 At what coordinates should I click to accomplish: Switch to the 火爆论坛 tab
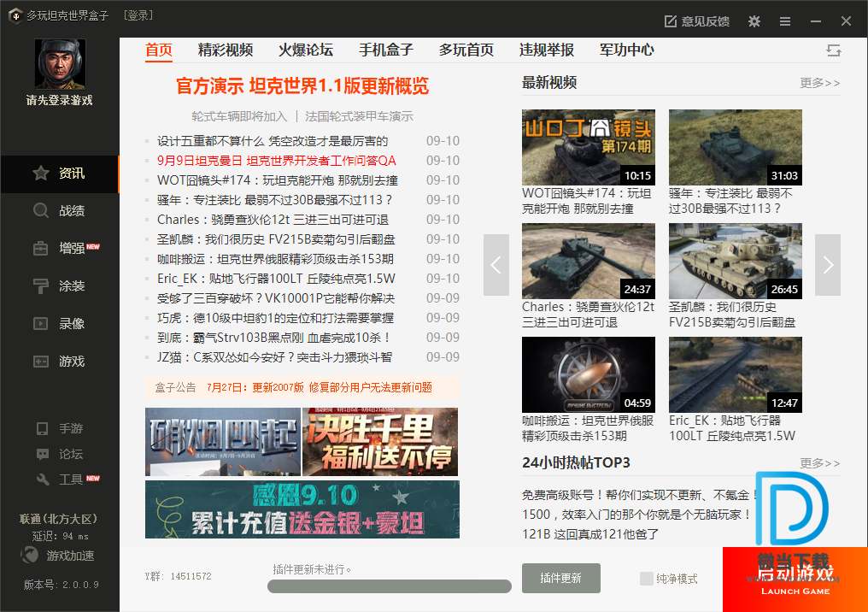click(x=306, y=50)
